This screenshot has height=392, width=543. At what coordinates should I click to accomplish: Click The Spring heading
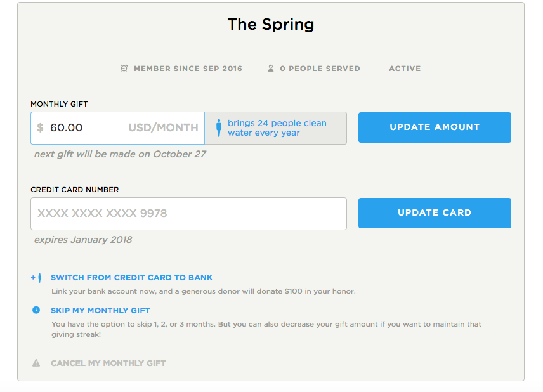[271, 25]
